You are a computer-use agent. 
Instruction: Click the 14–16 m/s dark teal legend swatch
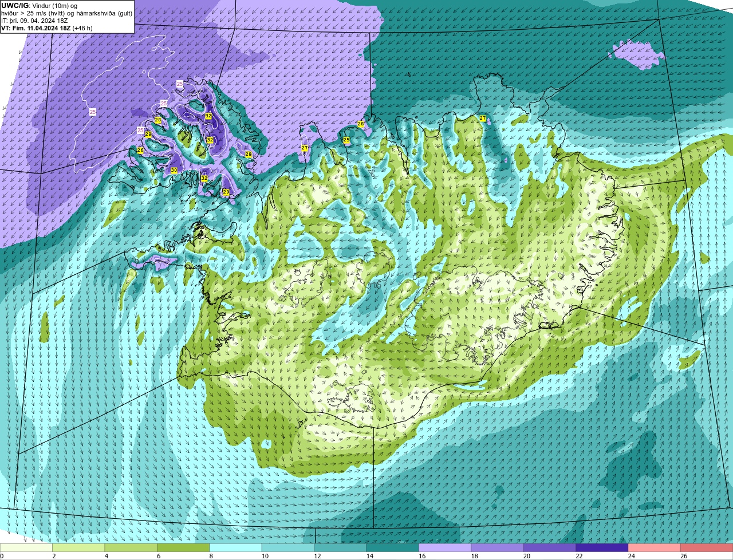point(393,548)
